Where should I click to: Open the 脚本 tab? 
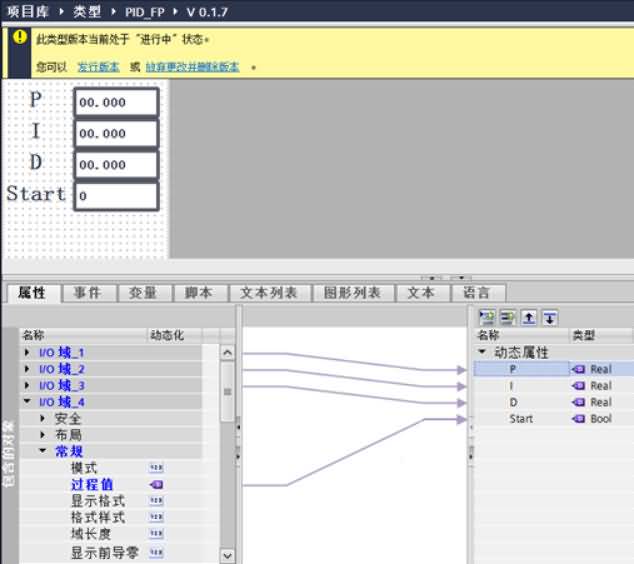pos(199,293)
